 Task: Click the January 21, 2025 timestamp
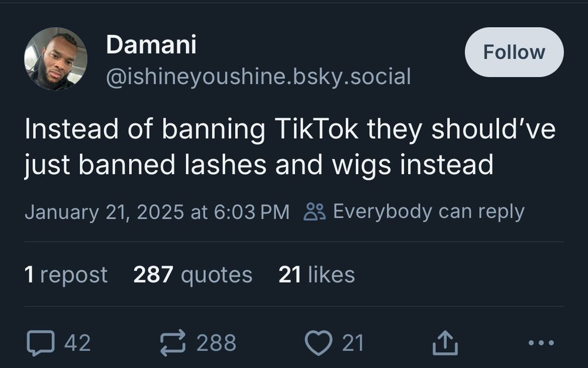(x=157, y=212)
